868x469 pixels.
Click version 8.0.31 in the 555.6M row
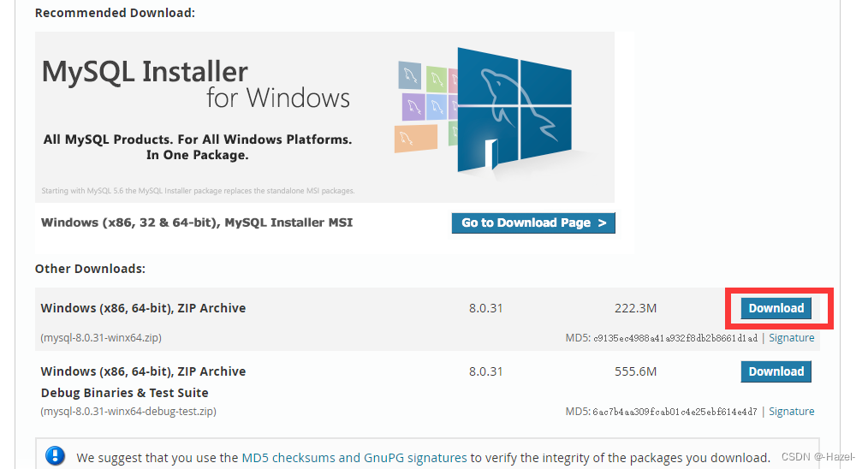(x=485, y=371)
